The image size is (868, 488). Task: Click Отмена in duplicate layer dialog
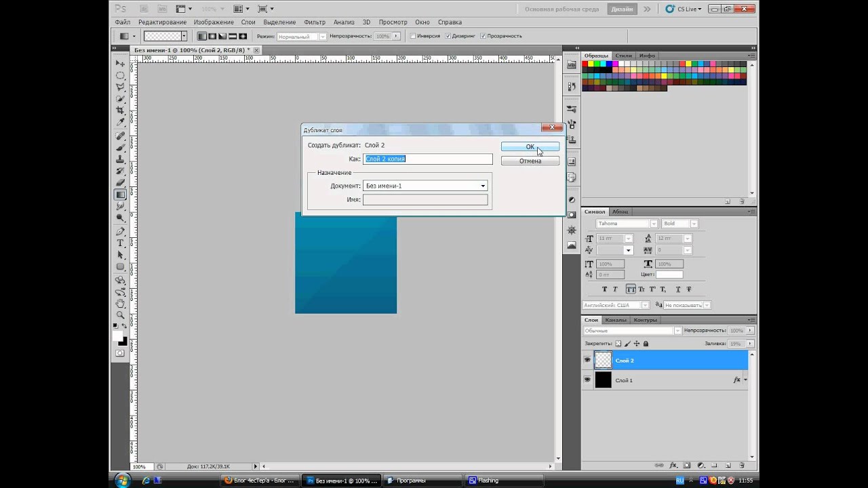530,161
